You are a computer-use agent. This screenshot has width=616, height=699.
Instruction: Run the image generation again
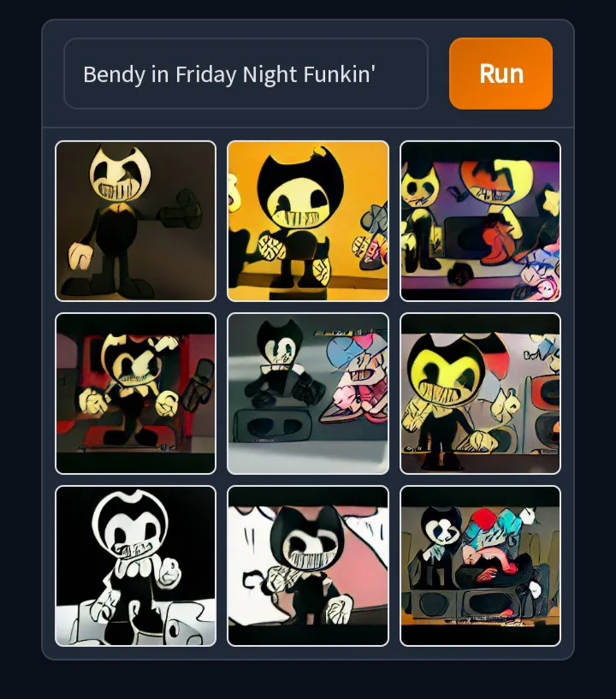500,74
